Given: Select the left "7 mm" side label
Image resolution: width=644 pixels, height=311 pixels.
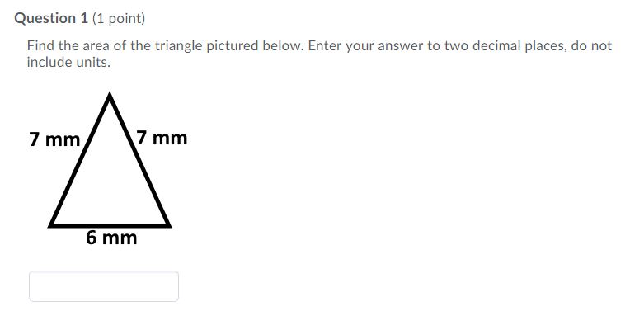Looking at the screenshot, I should [x=54, y=139].
